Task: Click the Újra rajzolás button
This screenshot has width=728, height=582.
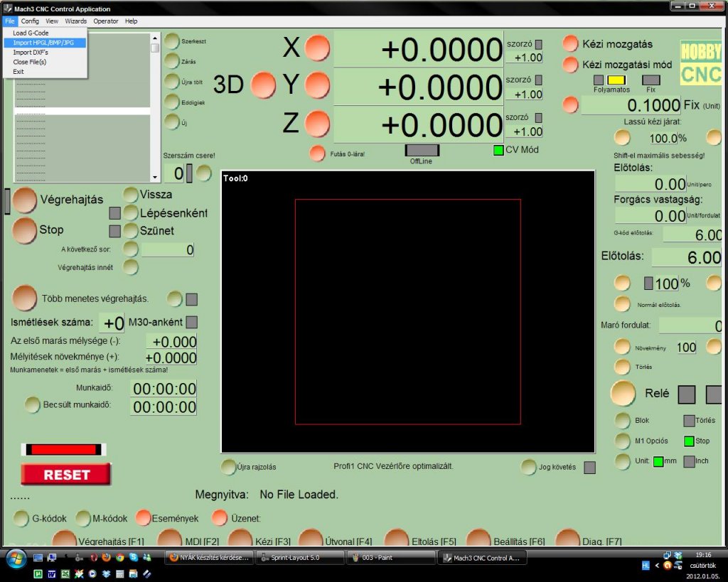Action: click(x=228, y=467)
